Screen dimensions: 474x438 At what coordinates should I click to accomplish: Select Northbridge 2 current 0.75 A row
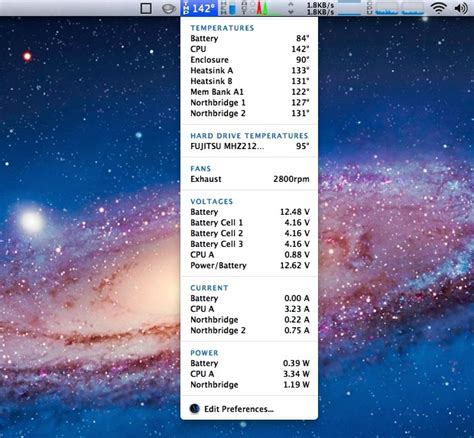click(x=249, y=330)
